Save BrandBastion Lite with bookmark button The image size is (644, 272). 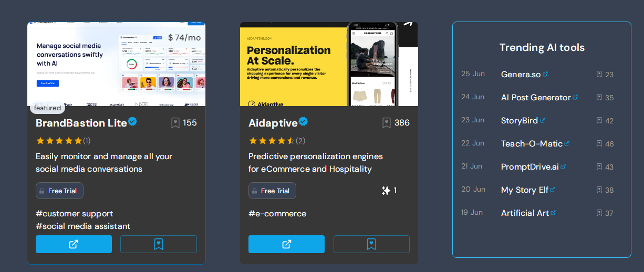coord(159,244)
